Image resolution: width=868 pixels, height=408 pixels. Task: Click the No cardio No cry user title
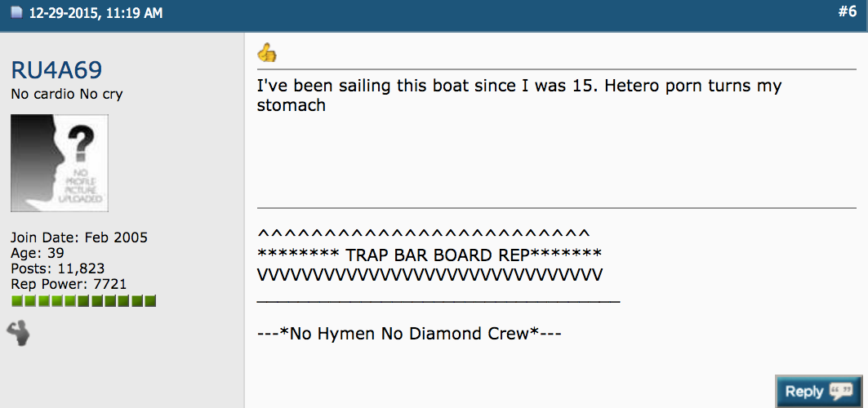coord(67,94)
